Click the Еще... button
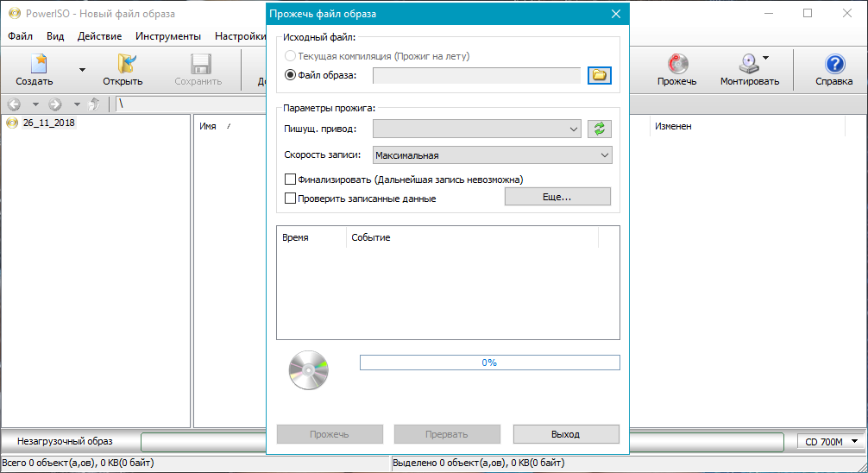Viewport: 868px width, 473px height. (x=557, y=197)
